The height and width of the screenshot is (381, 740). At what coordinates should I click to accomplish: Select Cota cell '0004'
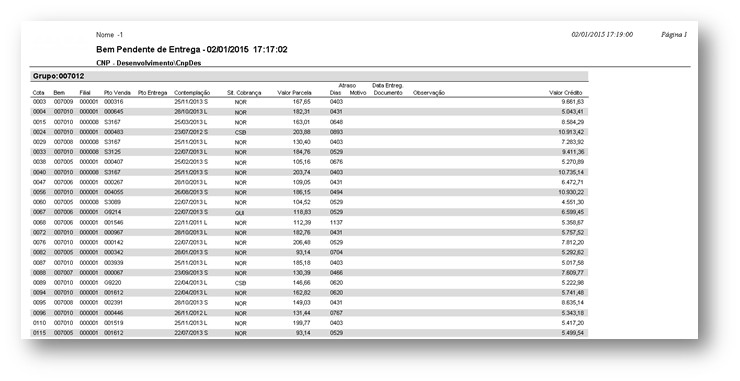pos(39,112)
